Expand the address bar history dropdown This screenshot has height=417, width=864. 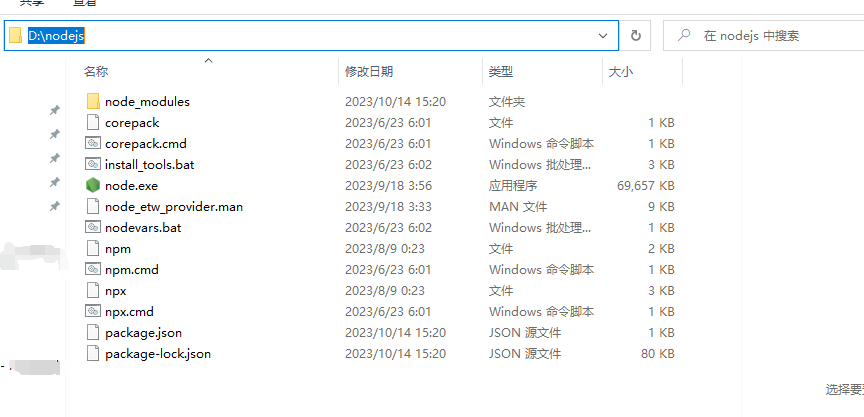(x=603, y=35)
